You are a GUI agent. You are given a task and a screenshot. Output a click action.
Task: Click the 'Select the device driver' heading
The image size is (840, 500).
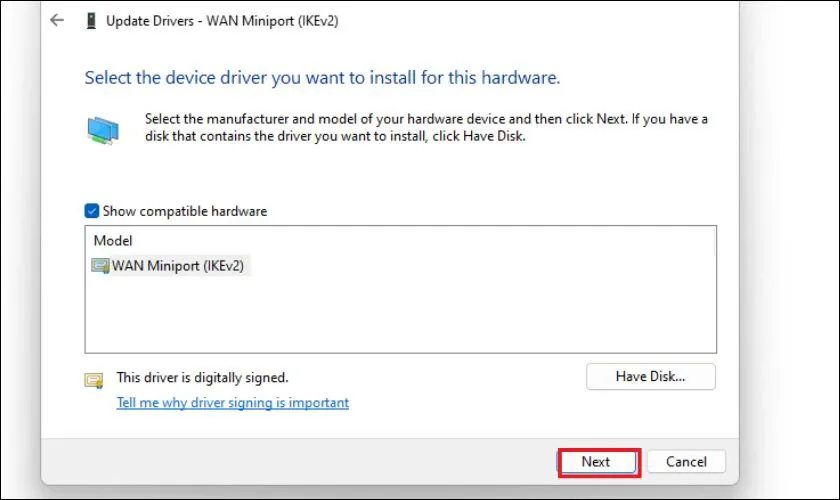coord(322,77)
